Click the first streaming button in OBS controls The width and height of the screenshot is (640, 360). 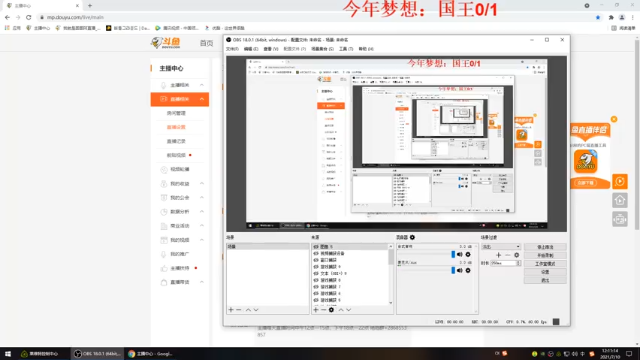pyautogui.click(x=545, y=247)
